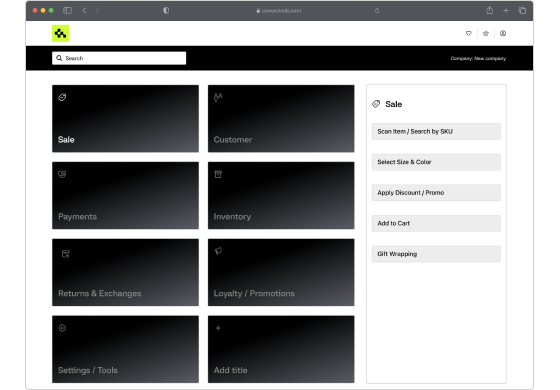The image size is (560, 390).
Task: Open the shopping basket icon
Action: (486, 34)
